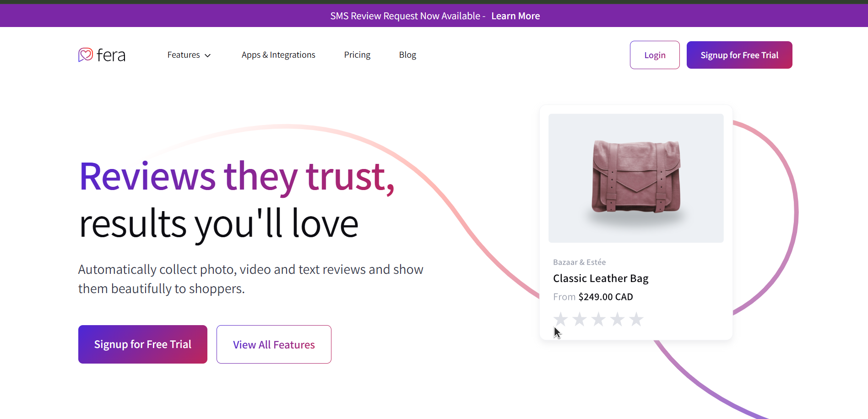Click View All Features button
This screenshot has width=868, height=419.
pos(274,344)
